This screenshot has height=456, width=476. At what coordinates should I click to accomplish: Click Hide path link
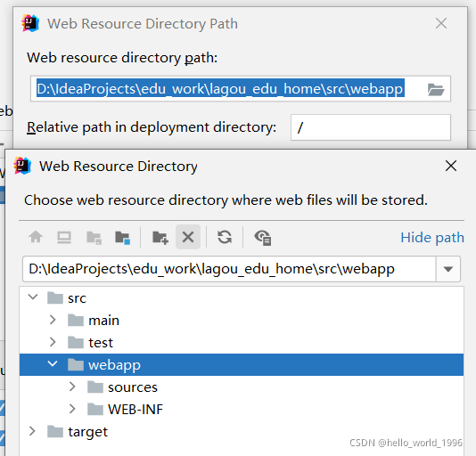pyautogui.click(x=432, y=238)
